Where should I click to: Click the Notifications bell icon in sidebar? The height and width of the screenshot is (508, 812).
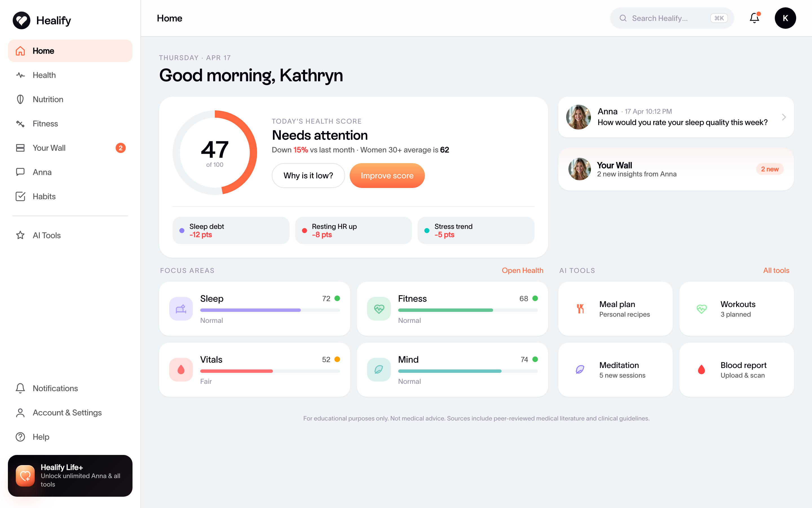pyautogui.click(x=21, y=388)
